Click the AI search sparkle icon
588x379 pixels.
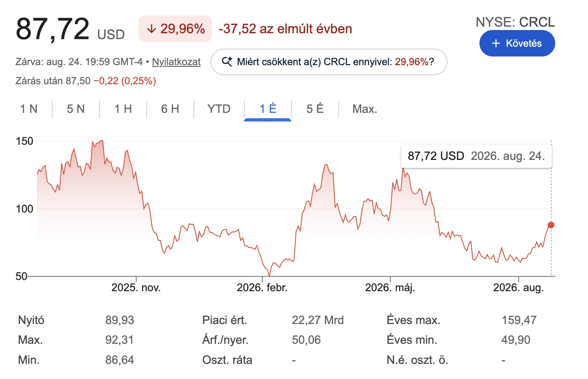tap(227, 62)
